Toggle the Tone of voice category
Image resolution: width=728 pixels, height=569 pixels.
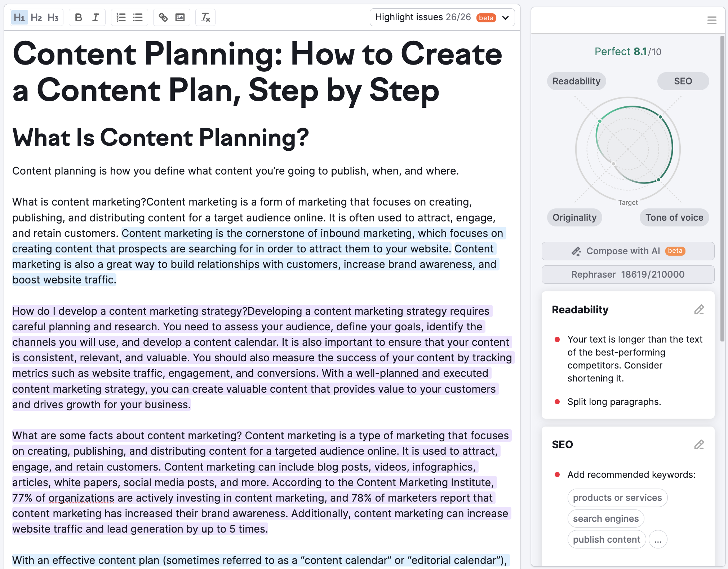(x=674, y=217)
